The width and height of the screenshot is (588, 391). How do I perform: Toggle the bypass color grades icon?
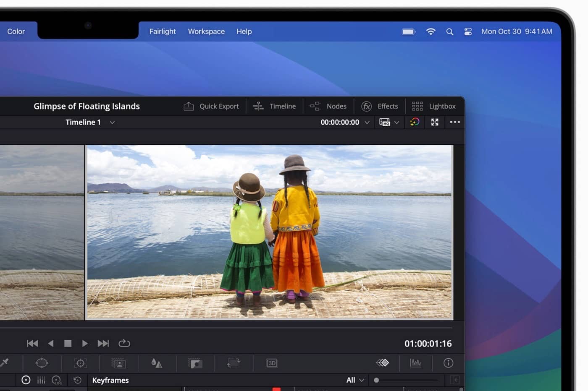point(415,122)
